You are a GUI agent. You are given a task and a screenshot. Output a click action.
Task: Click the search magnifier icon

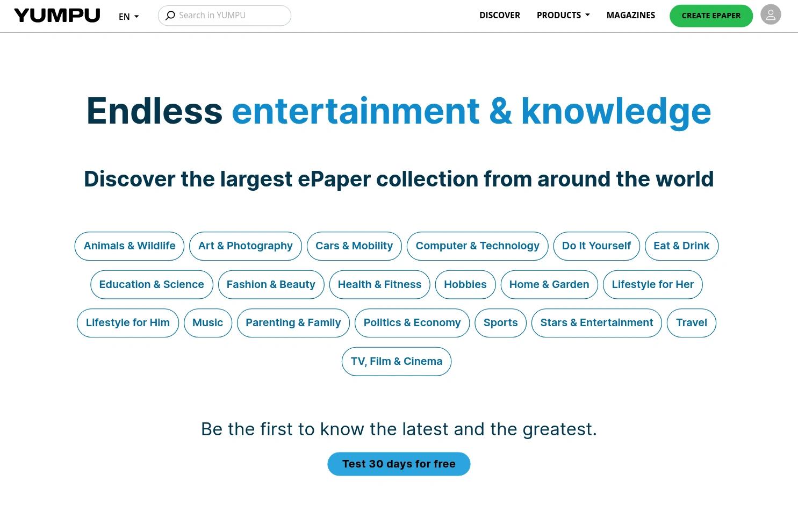pos(170,16)
